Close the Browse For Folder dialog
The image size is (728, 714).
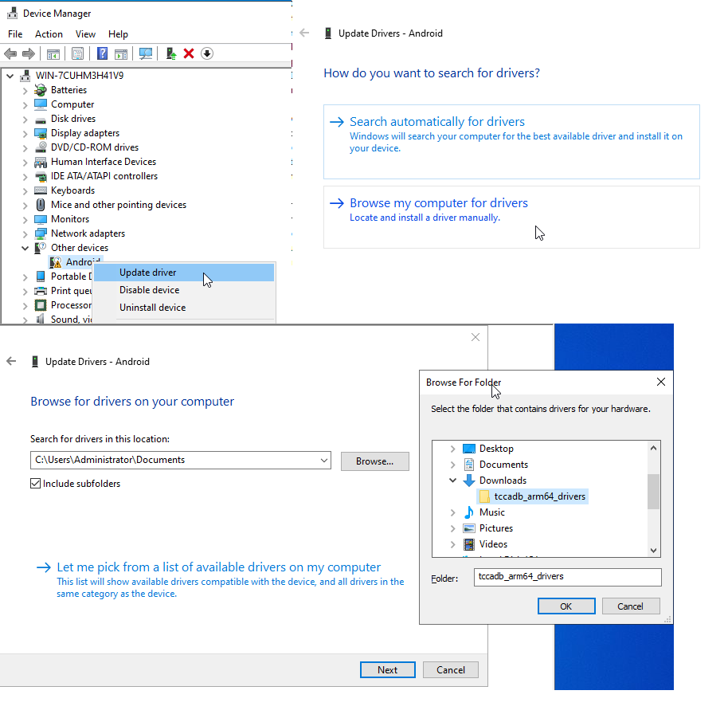(661, 382)
